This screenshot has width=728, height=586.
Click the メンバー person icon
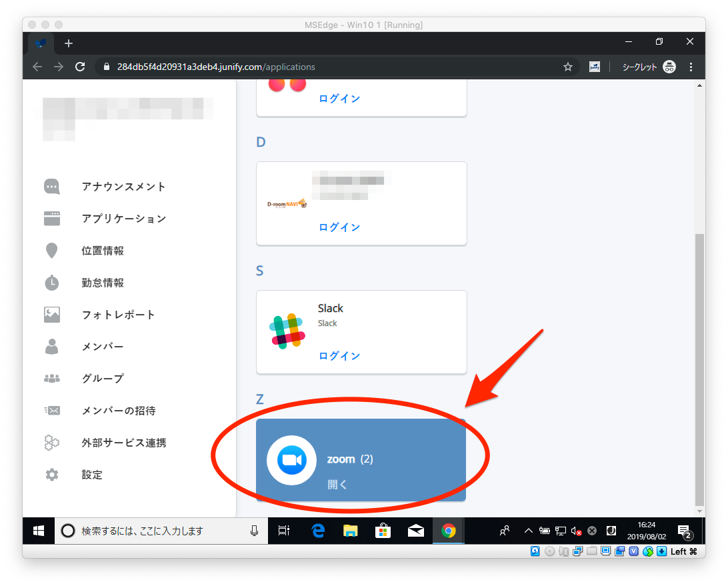(52, 347)
